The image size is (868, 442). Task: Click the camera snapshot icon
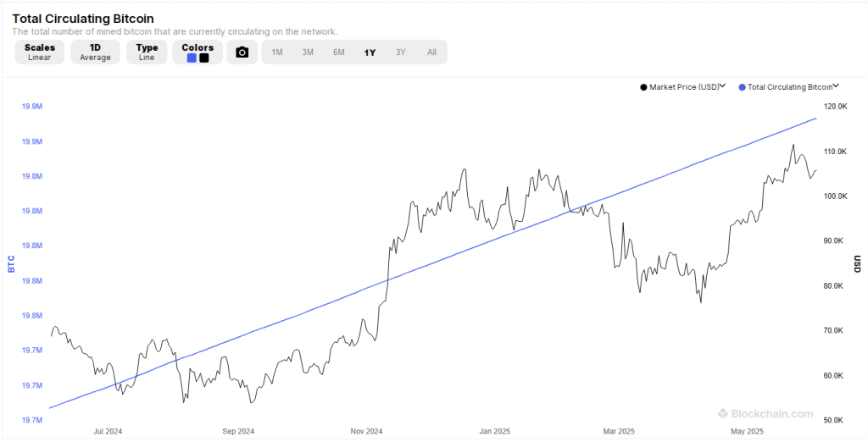click(x=242, y=52)
